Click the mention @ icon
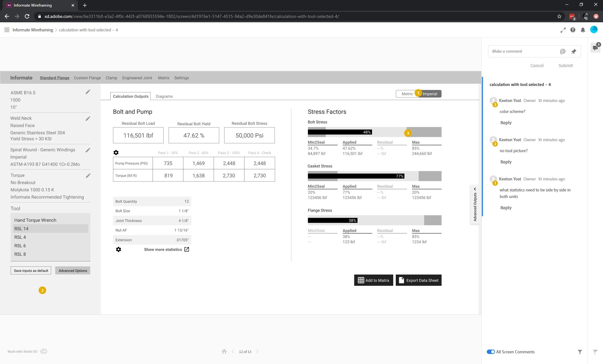 tap(562, 51)
